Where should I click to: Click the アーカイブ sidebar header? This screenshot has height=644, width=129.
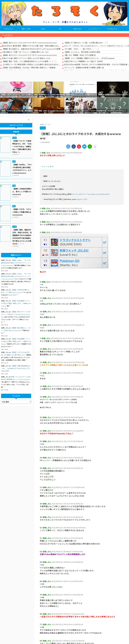[16, 396]
